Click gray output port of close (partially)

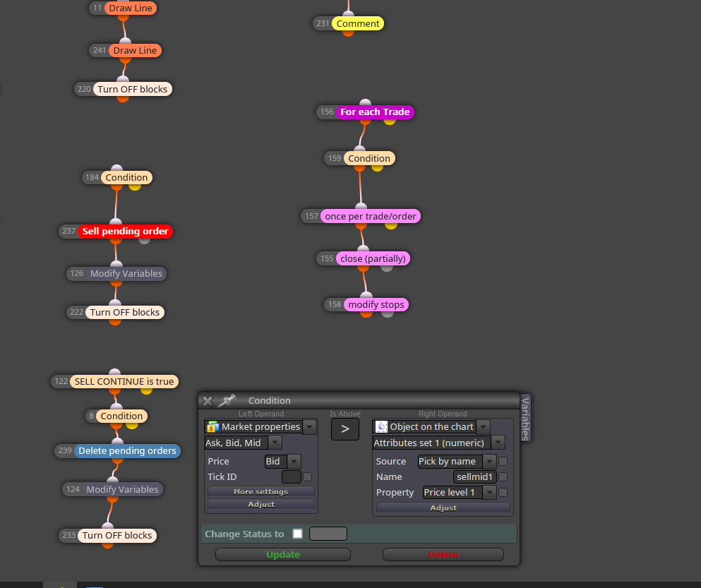coord(387,267)
